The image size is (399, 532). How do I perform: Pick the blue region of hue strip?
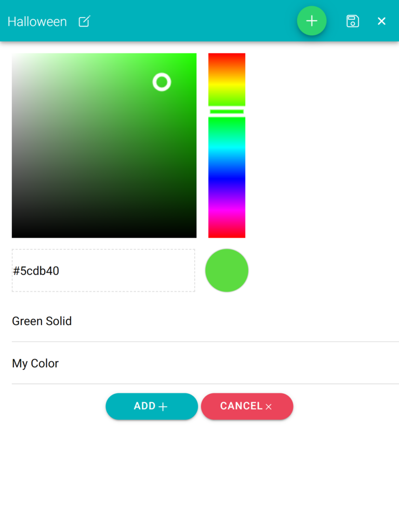pyautogui.click(x=227, y=178)
